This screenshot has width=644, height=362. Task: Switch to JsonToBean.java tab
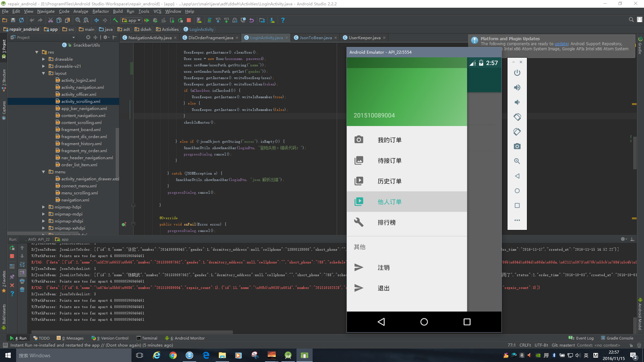(316, 38)
